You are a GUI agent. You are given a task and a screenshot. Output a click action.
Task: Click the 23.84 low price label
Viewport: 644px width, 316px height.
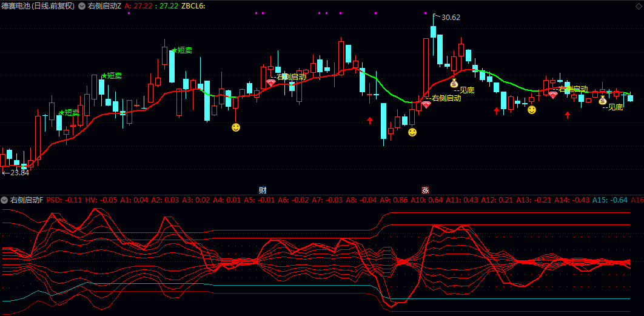[20, 173]
